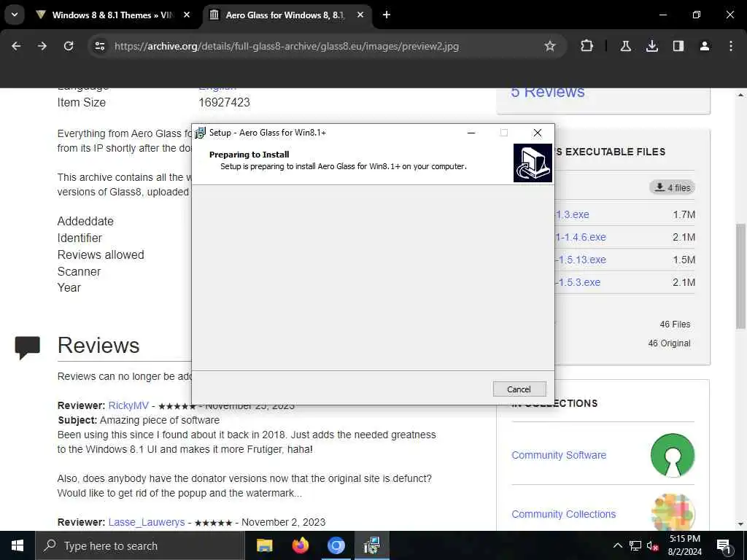Click the browser forward arrow
This screenshot has width=747, height=560.
point(42,46)
